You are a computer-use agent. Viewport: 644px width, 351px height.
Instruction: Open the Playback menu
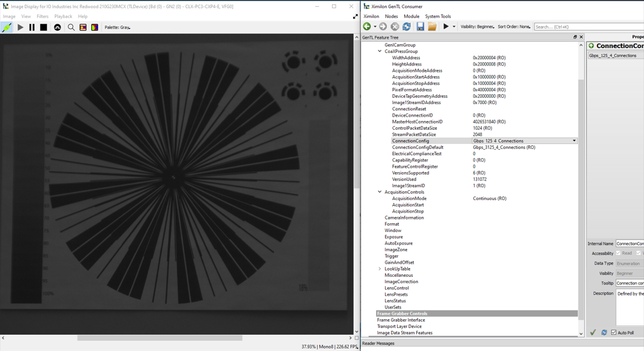click(x=64, y=16)
